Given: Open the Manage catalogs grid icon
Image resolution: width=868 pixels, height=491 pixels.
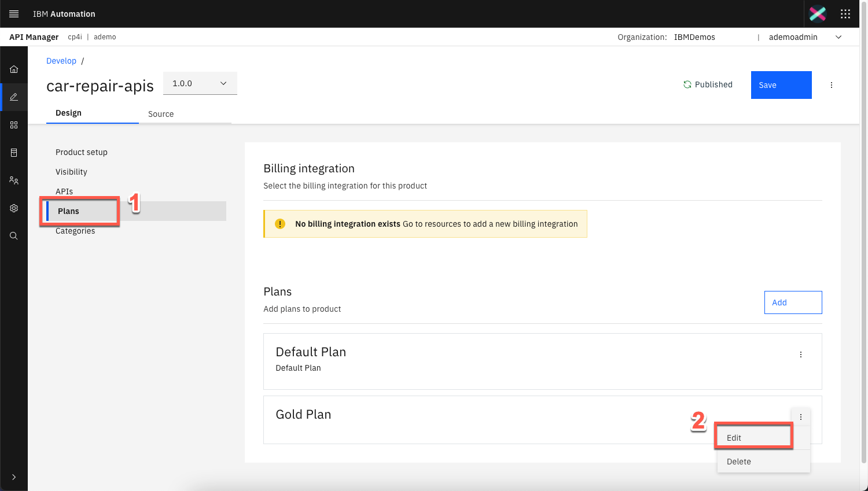Looking at the screenshot, I should point(14,125).
